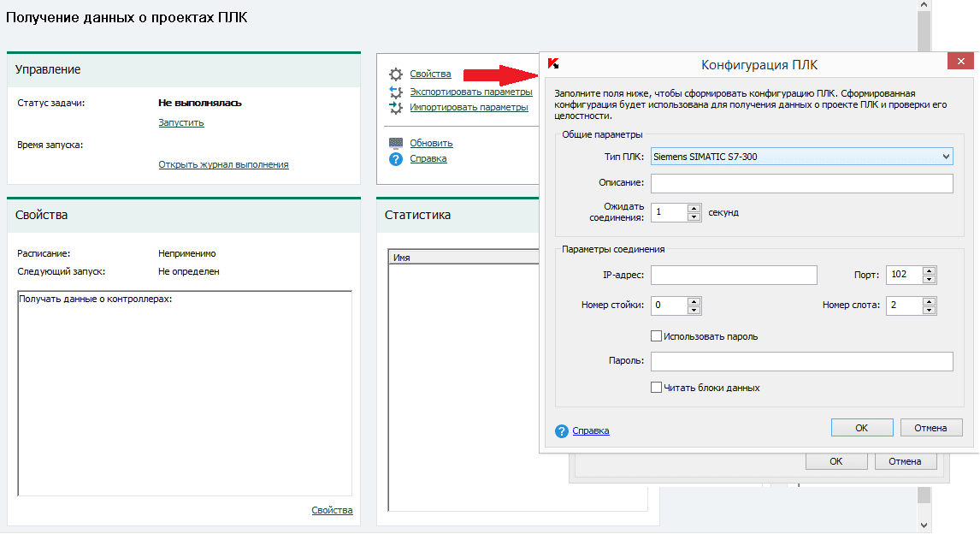Click Свойства link below the controllers list
The height and width of the screenshot is (534, 980).
(332, 510)
